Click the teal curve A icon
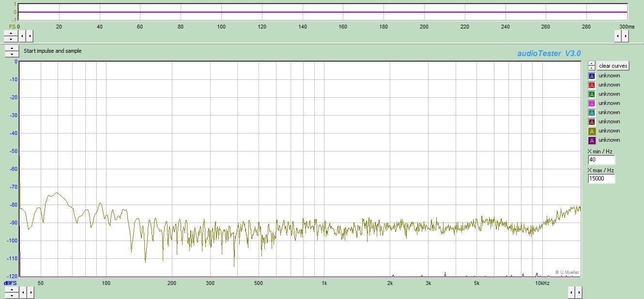 592,113
